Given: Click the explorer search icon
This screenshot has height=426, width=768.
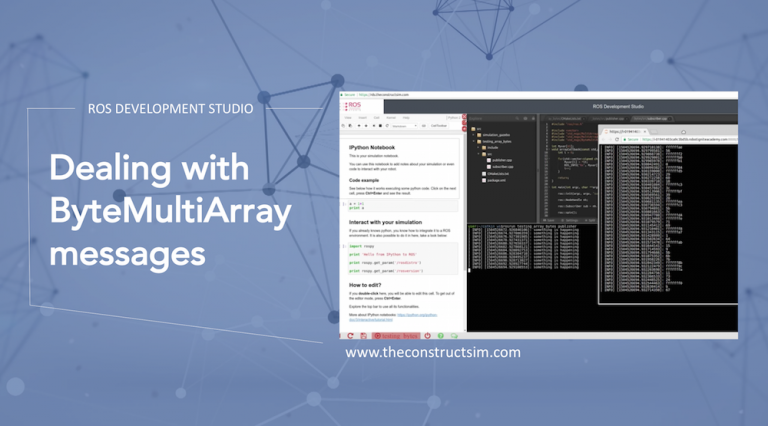Looking at the screenshot, I should point(517,118).
